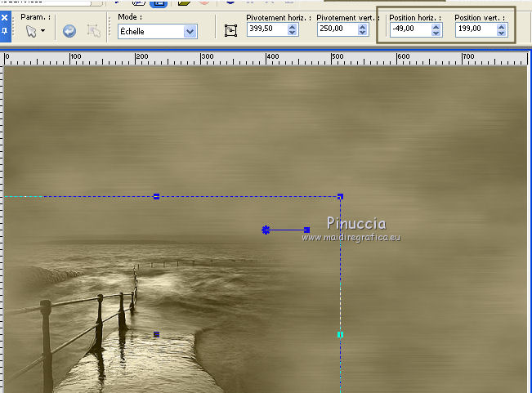Viewport: 532px width, 393px height.
Task: Click the rotation pivot center point
Action: tap(266, 230)
